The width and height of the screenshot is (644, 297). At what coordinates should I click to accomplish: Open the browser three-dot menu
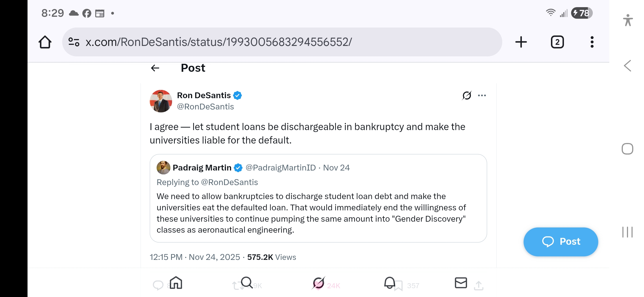click(x=592, y=42)
